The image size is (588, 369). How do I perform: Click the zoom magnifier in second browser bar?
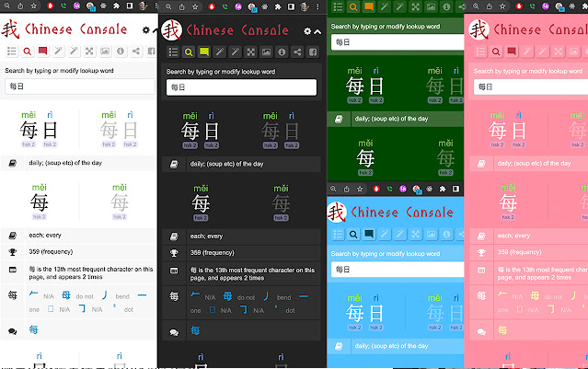tap(168, 6)
